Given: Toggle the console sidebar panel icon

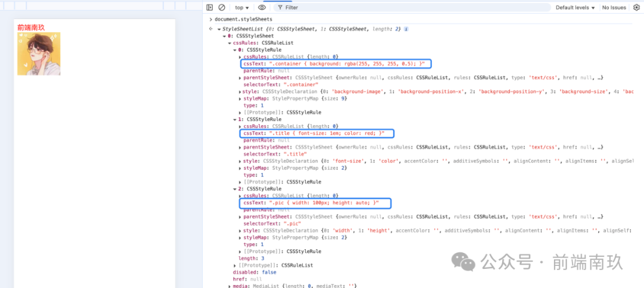Looking at the screenshot, I should (x=209, y=8).
